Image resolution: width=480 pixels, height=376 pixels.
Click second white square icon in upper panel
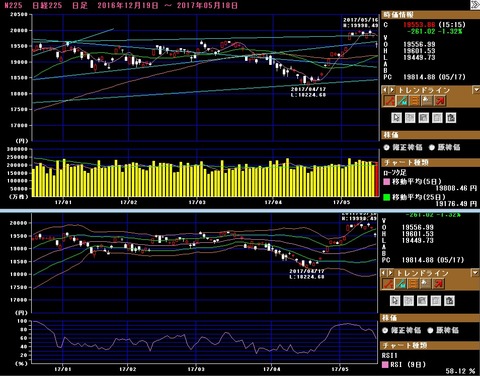tap(410, 117)
